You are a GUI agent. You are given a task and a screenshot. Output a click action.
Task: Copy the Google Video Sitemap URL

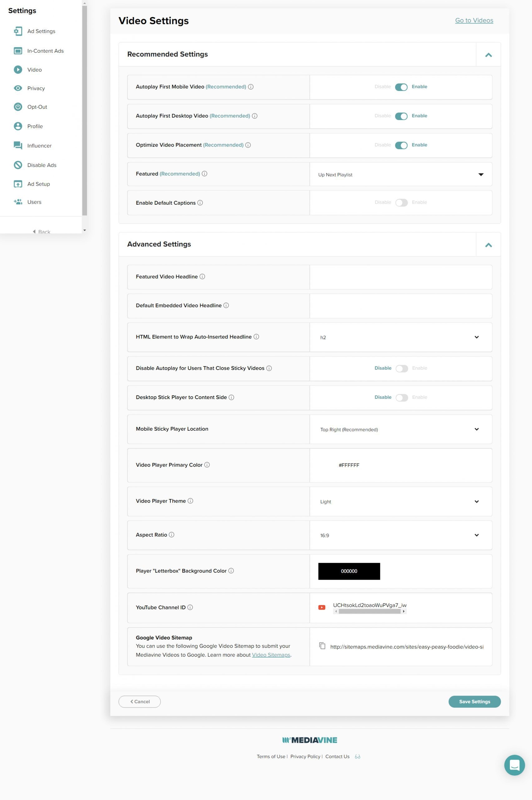(x=322, y=646)
